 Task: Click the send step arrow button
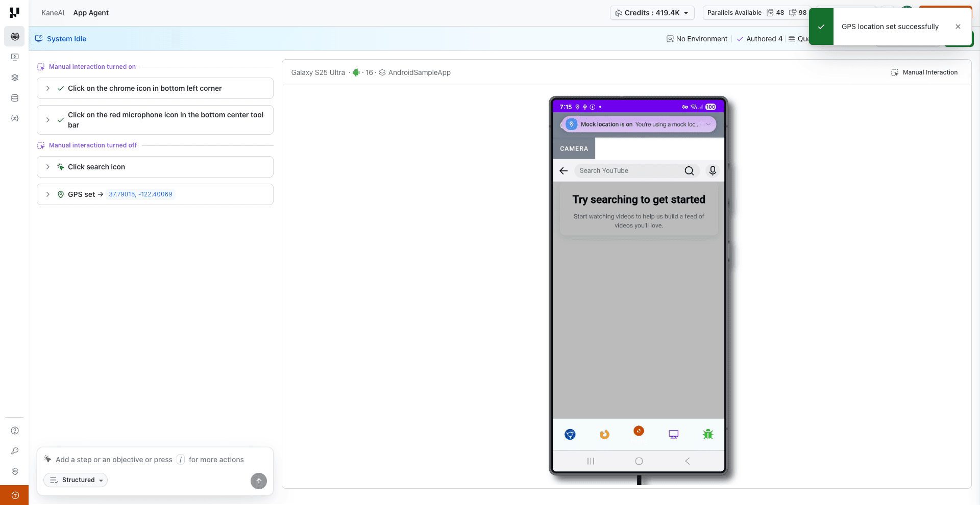259,481
